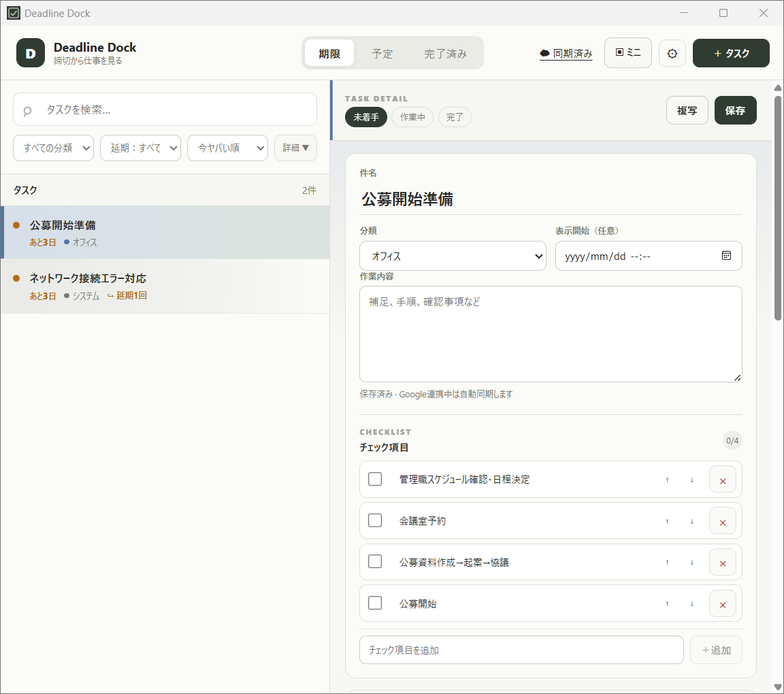Focus the タスクを検索 search field
The image size is (784, 694).
tap(165, 110)
